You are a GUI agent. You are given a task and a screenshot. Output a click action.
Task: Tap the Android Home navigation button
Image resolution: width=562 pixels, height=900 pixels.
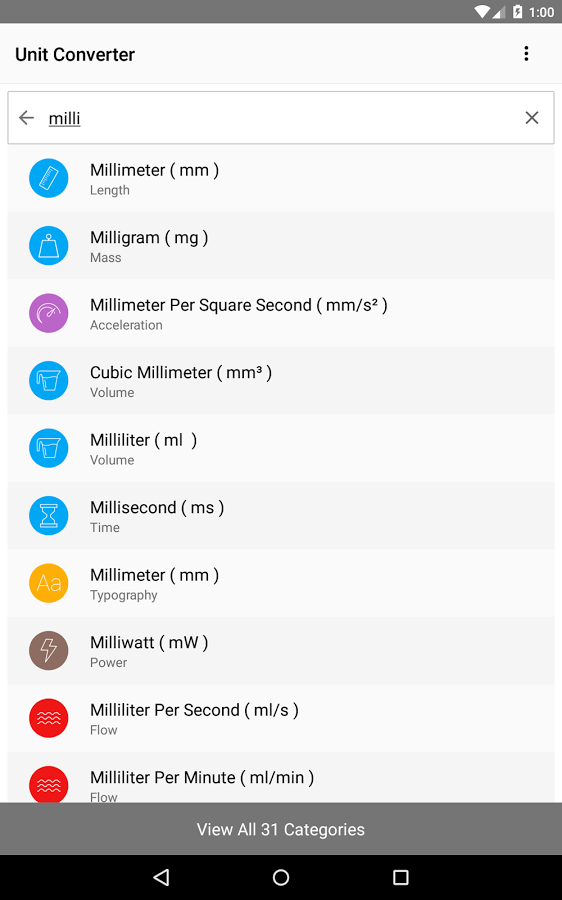281,877
